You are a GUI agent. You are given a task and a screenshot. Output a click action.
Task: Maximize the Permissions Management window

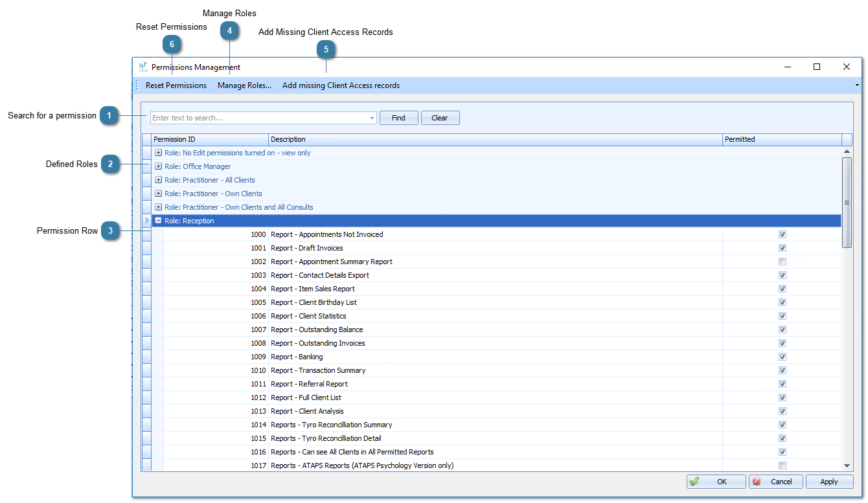pos(817,67)
